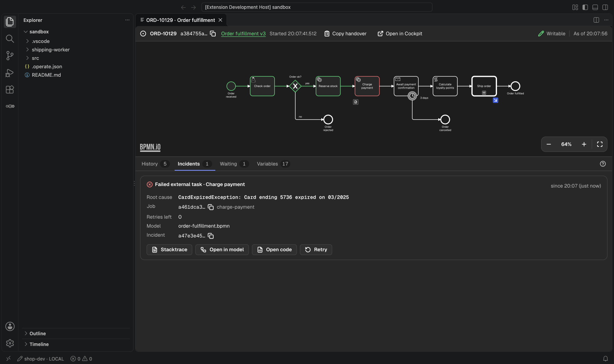Image resolution: width=614 pixels, height=364 pixels.
Task: Open the Extensions view icon
Action: pos(10,90)
